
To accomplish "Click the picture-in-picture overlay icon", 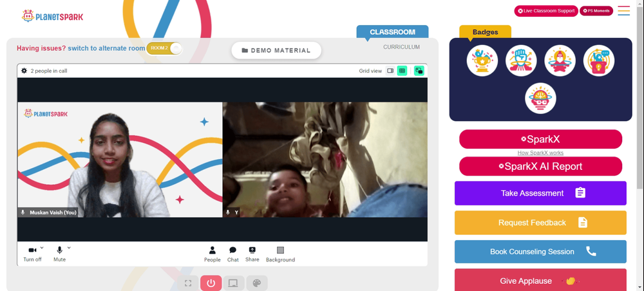I will [419, 71].
